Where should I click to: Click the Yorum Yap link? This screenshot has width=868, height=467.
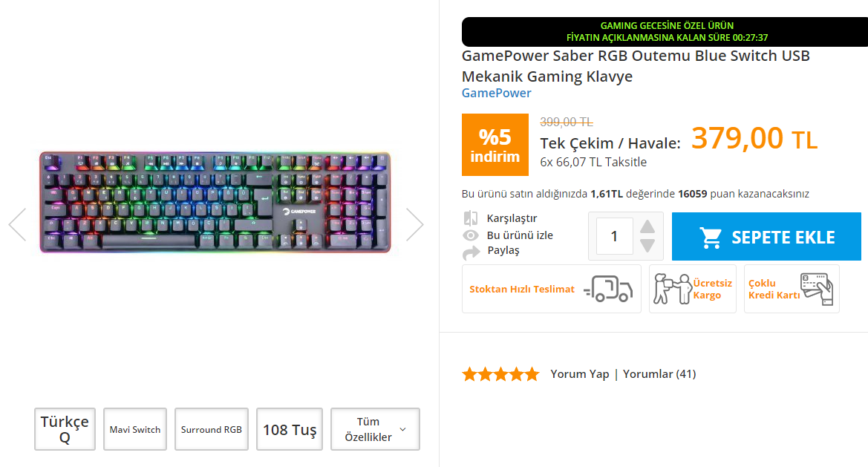tap(579, 374)
